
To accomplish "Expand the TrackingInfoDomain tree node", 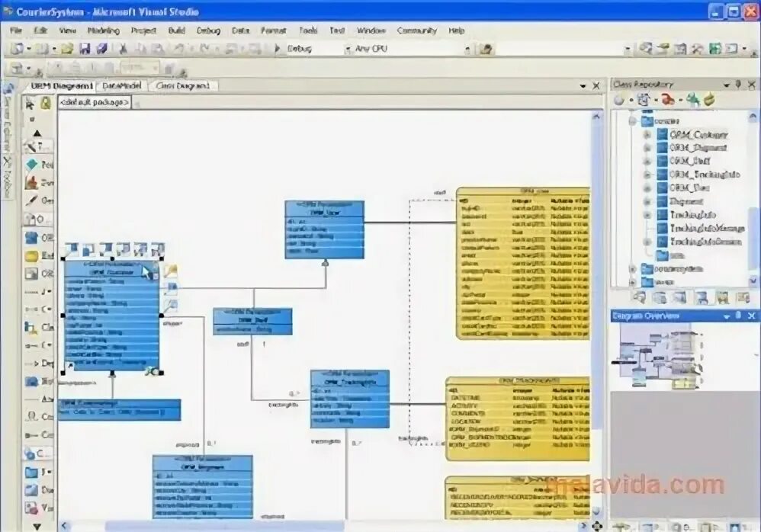I will 647,241.
